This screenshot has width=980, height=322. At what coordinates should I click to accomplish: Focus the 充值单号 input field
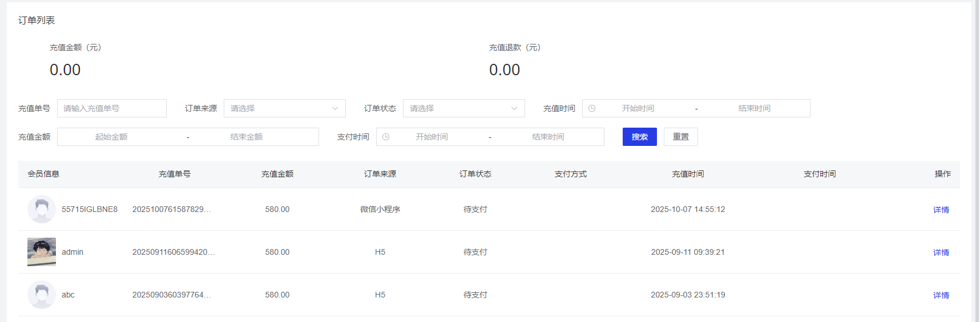[x=112, y=108]
